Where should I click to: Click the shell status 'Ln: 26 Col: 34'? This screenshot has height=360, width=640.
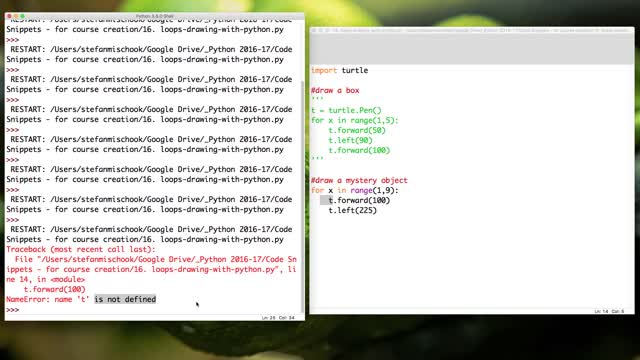pyautogui.click(x=278, y=318)
